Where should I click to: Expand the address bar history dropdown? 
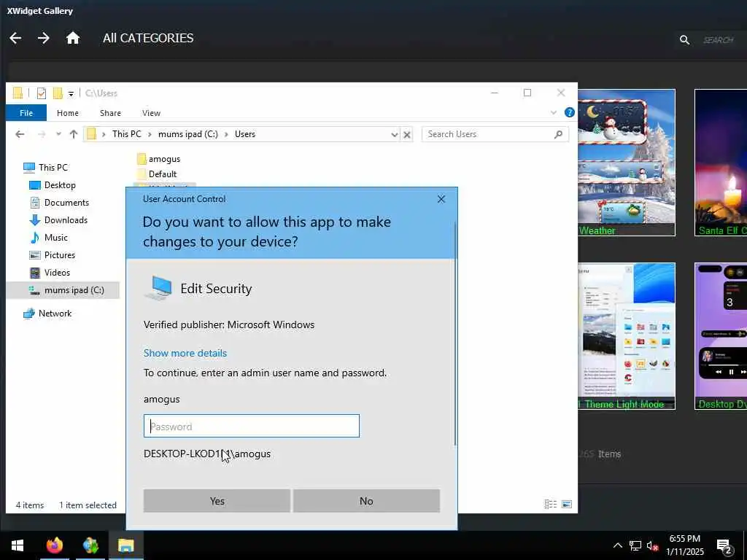pyautogui.click(x=394, y=135)
